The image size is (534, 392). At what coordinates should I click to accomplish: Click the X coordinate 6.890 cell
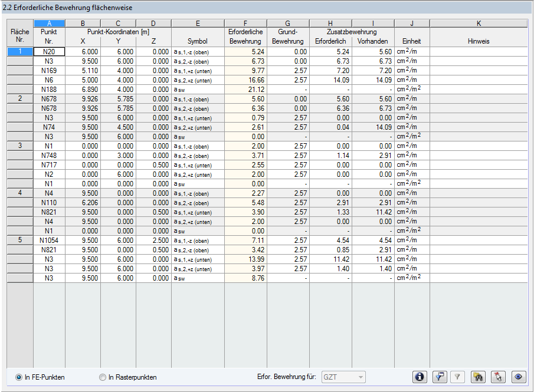(x=83, y=90)
